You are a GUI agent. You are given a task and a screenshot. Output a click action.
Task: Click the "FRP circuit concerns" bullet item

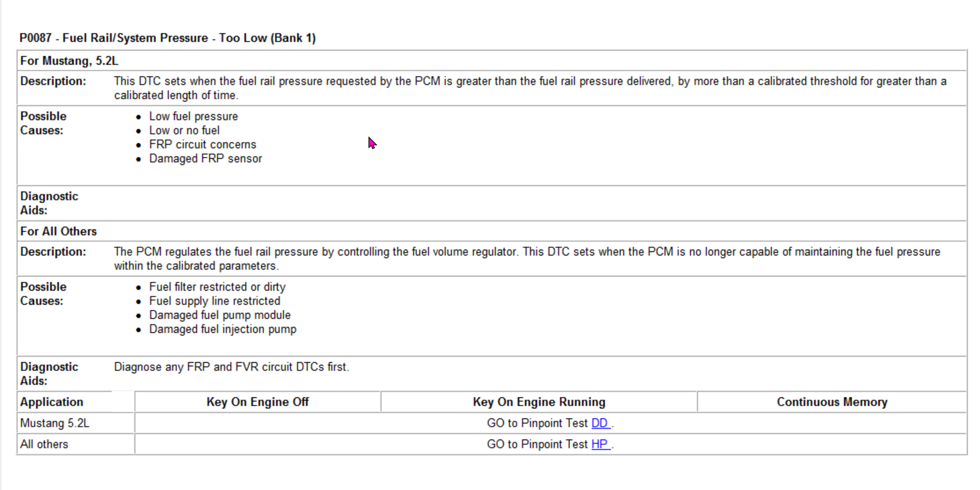pos(202,145)
